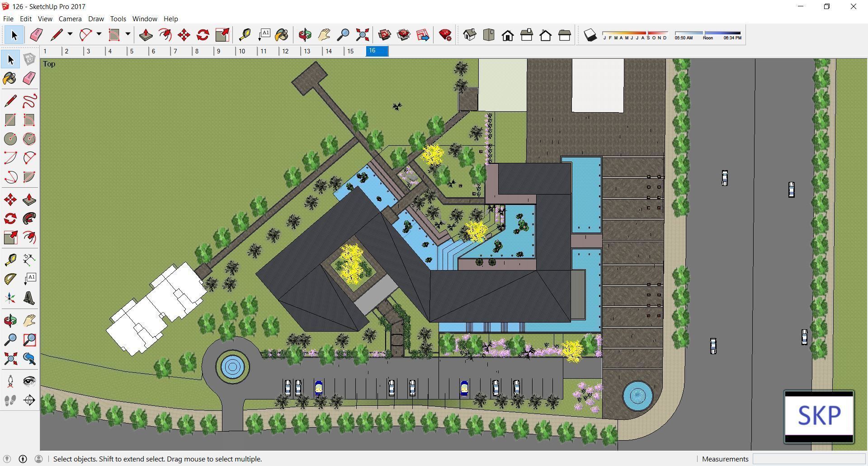Click Zoom Extents in the top toolbar
868x466 pixels.
362,35
